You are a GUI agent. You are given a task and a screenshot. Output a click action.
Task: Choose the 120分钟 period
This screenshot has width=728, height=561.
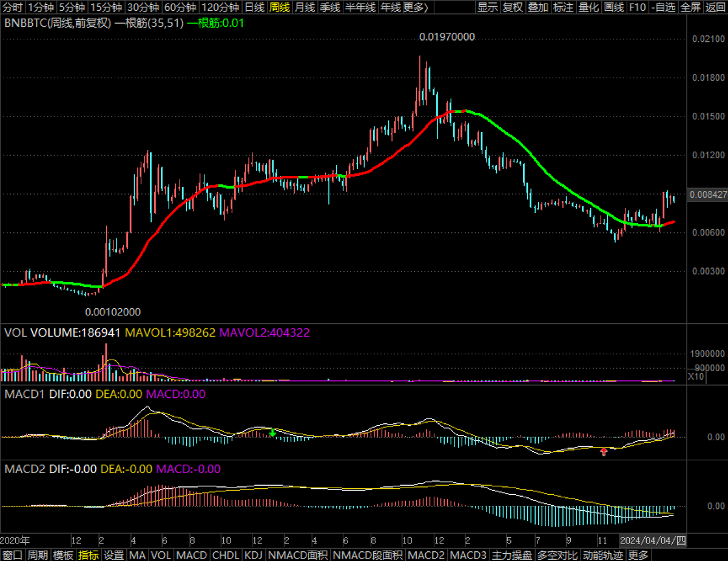pyautogui.click(x=221, y=8)
